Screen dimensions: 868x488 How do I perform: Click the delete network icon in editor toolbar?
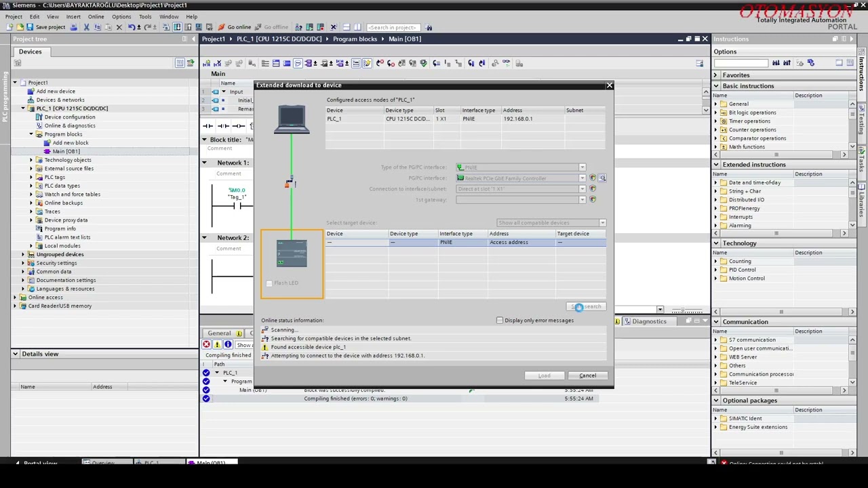click(x=217, y=63)
